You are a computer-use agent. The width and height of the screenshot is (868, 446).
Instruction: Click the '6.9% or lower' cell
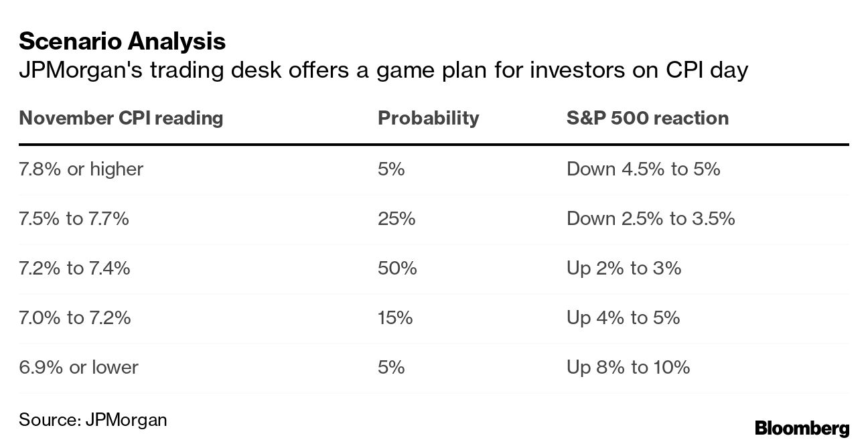[x=78, y=367]
